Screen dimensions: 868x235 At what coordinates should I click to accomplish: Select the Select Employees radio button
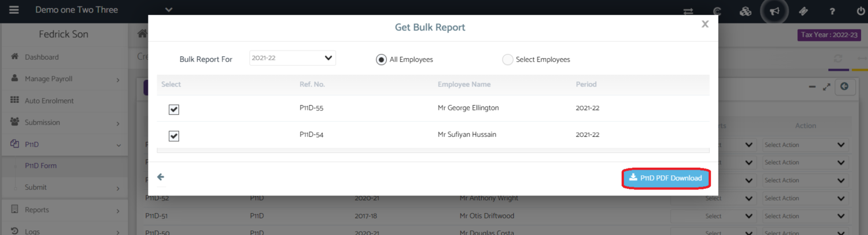508,59
